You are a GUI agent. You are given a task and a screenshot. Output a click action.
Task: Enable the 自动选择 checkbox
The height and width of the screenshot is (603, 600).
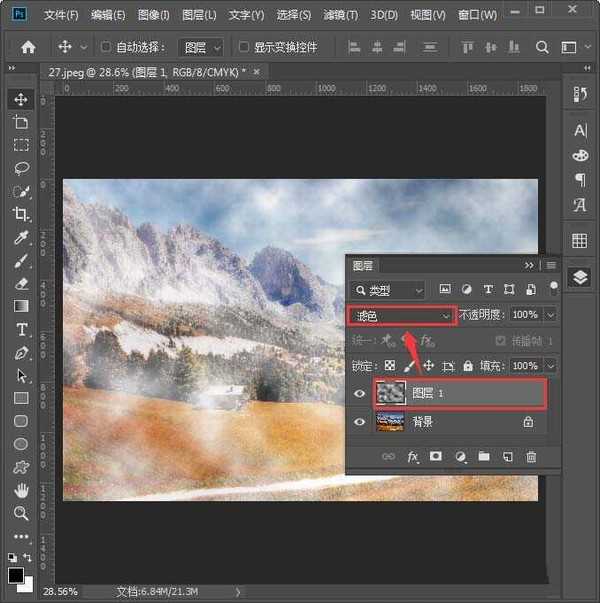coord(106,47)
